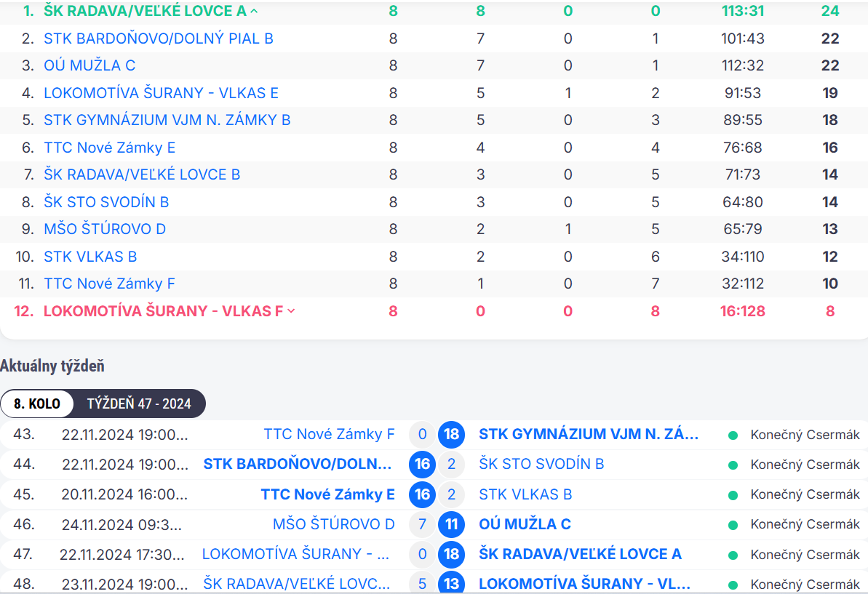Click ŠK STO SVODÍN B in match 44
Screen dimensions: 868x594
541,464
